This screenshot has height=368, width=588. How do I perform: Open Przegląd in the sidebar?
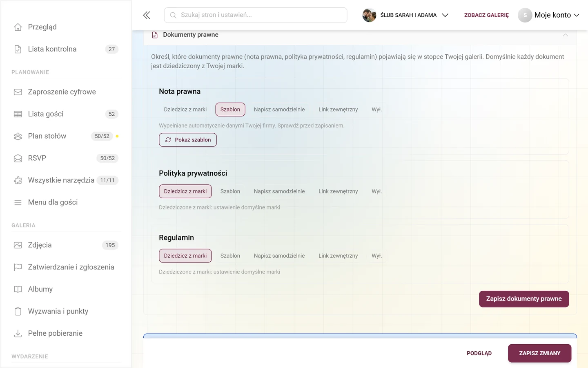66,27
